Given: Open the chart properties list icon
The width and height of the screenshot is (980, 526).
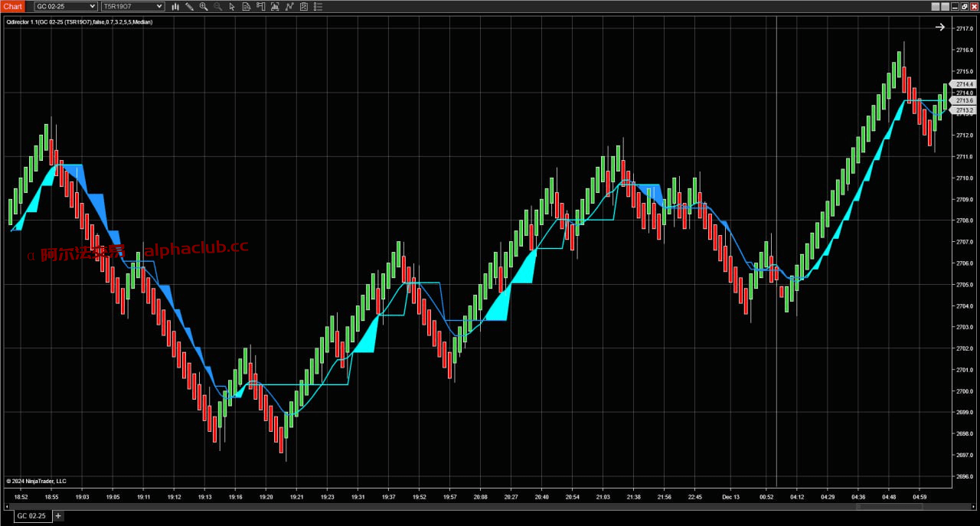Looking at the screenshot, I should coord(318,6).
